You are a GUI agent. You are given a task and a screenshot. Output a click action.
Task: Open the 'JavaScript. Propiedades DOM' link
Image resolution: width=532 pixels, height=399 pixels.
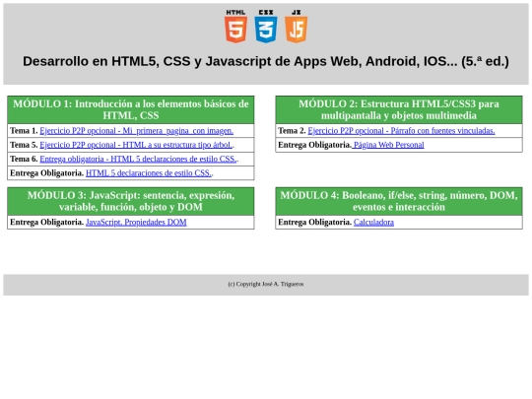(x=136, y=223)
